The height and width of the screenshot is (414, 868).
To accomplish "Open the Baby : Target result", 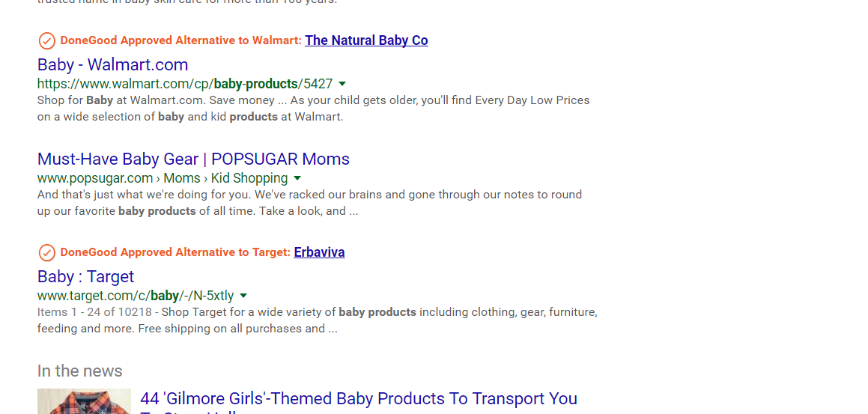I will click(x=85, y=276).
